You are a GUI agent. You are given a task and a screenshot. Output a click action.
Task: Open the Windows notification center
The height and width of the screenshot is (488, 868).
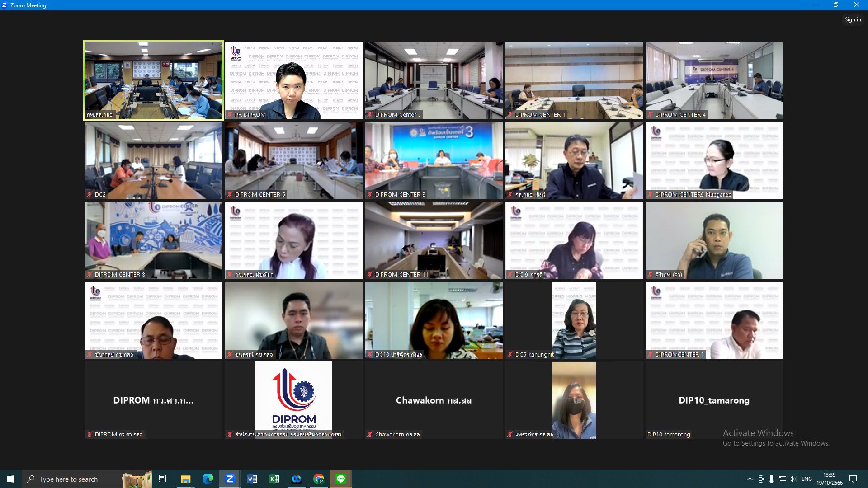853,479
